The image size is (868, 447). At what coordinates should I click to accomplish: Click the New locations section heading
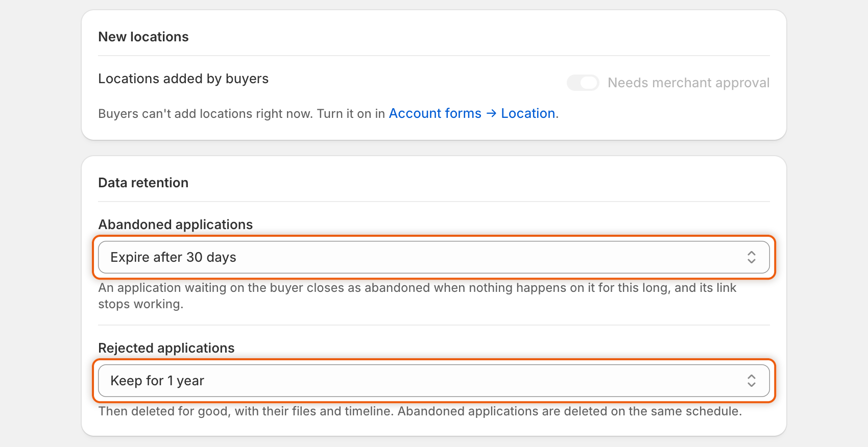[143, 37]
